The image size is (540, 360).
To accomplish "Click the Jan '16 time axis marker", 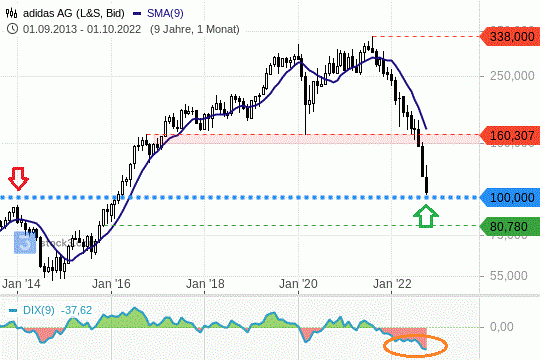I will [x=111, y=284].
